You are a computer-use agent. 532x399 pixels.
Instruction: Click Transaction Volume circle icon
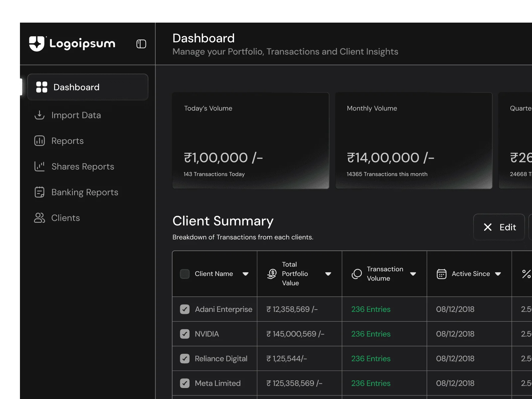(357, 274)
